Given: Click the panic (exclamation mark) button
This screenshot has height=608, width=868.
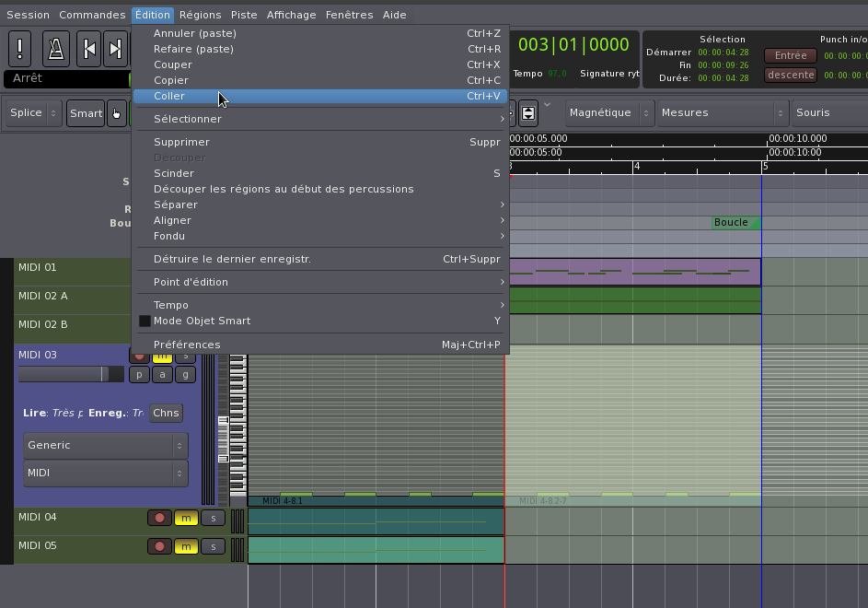Looking at the screenshot, I should pyautogui.click(x=21, y=48).
